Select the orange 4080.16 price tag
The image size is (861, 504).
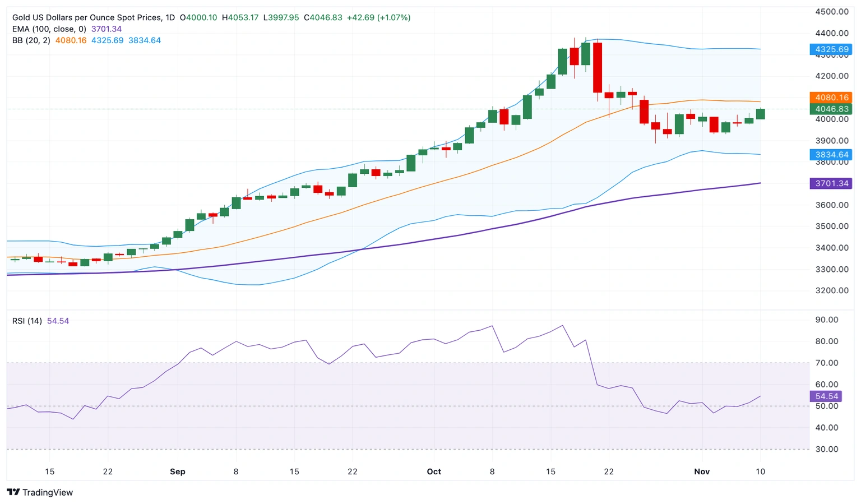click(x=831, y=98)
